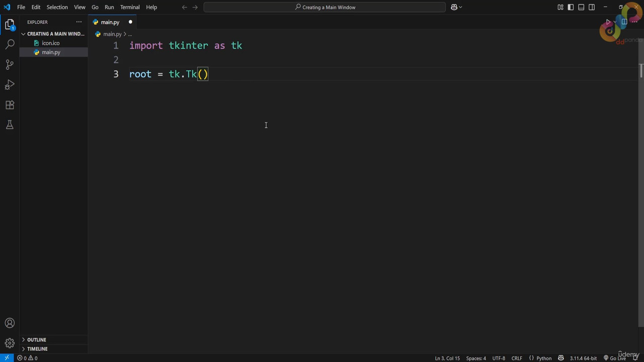Click the EXPLORER panel title
This screenshot has width=644, height=362.
[37, 22]
